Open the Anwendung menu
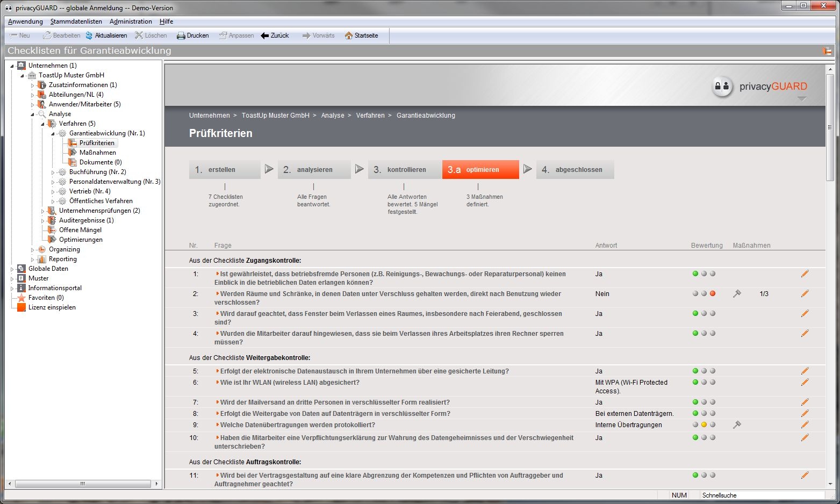 pos(25,21)
